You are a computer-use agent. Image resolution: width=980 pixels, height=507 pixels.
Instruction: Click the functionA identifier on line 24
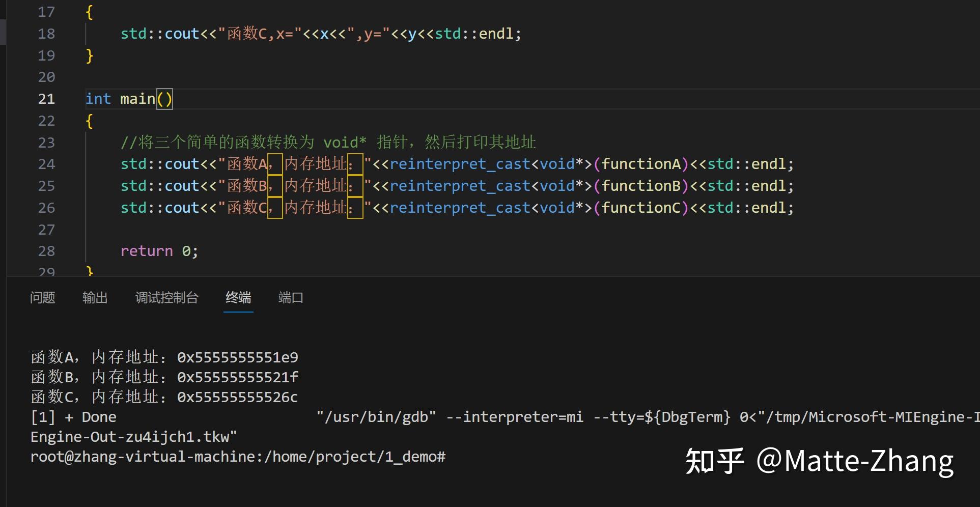642,163
